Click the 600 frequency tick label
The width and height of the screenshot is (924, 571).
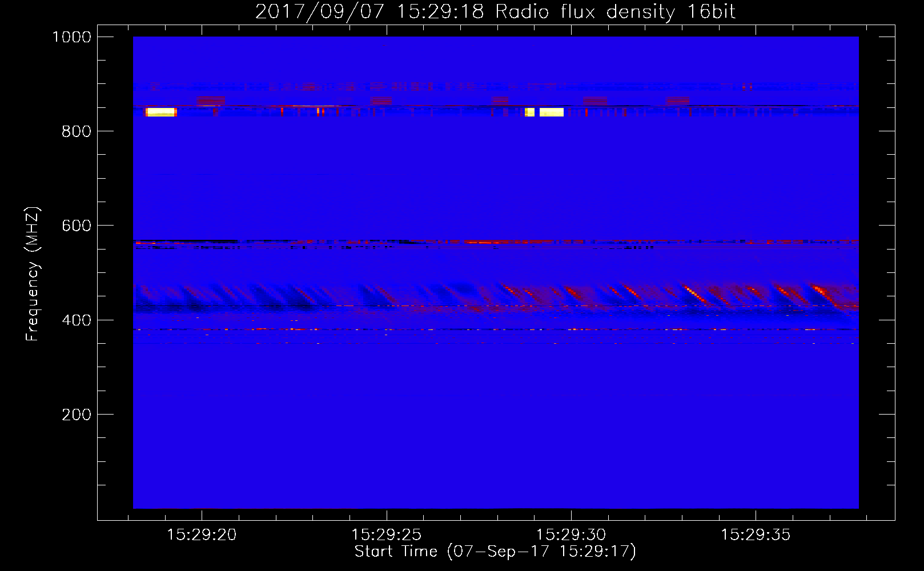click(x=77, y=226)
